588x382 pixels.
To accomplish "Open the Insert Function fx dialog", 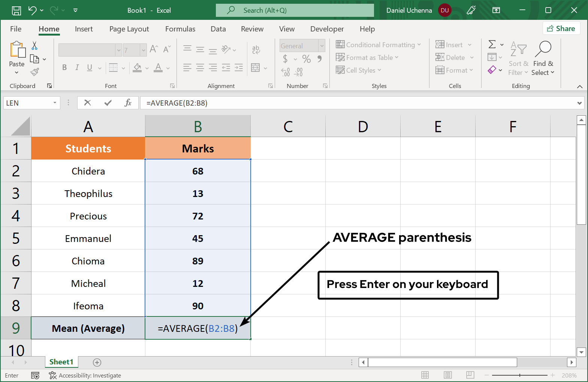I will coord(128,103).
